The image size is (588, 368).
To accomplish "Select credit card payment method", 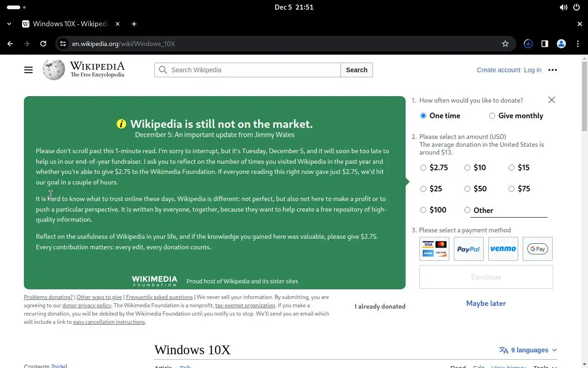I will click(434, 249).
